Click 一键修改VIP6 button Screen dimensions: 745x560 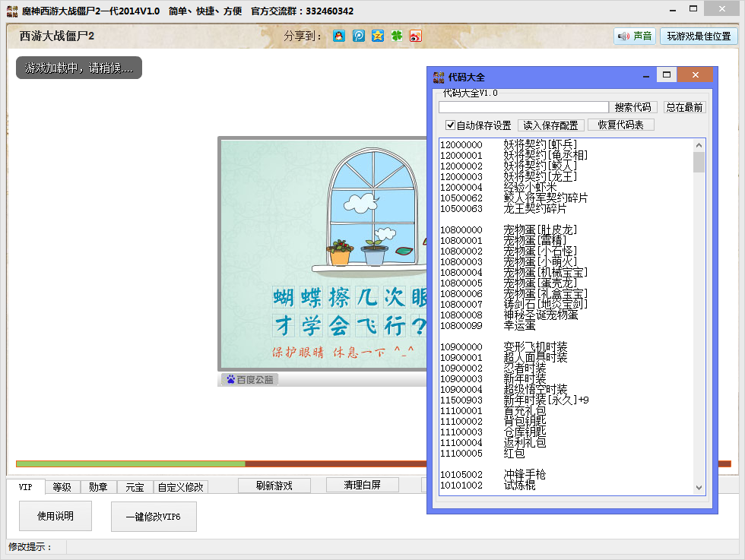[154, 517]
